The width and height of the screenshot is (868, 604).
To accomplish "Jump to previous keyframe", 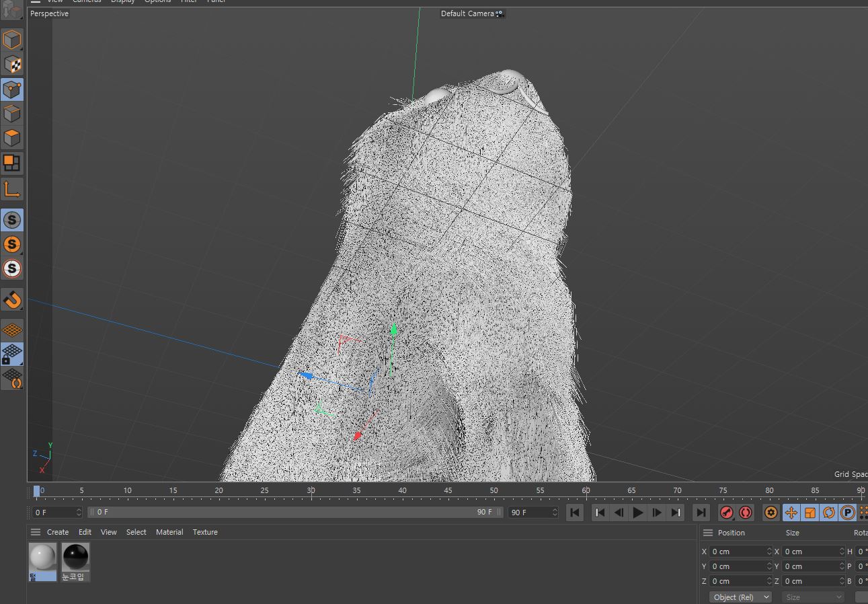I will (600, 513).
